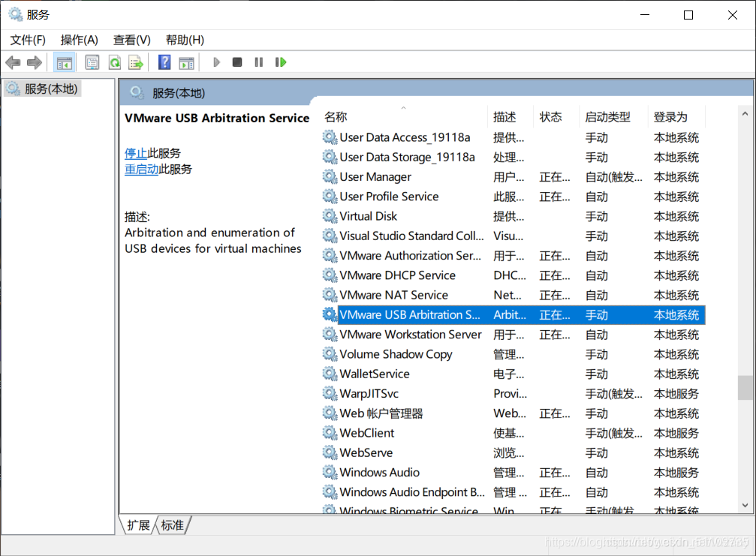The width and height of the screenshot is (756, 556).
Task: Click 自动(触发... startup type of User Manager
Action: tap(613, 177)
